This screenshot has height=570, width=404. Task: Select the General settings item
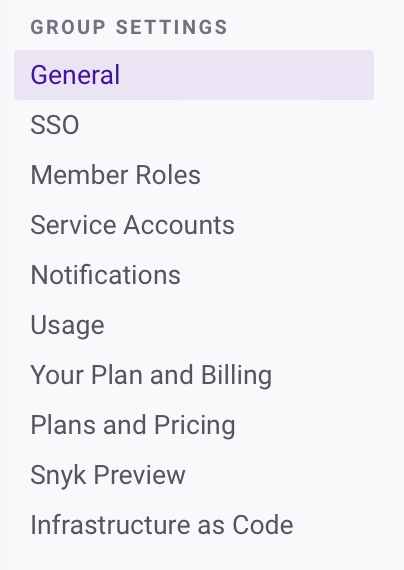coord(194,75)
